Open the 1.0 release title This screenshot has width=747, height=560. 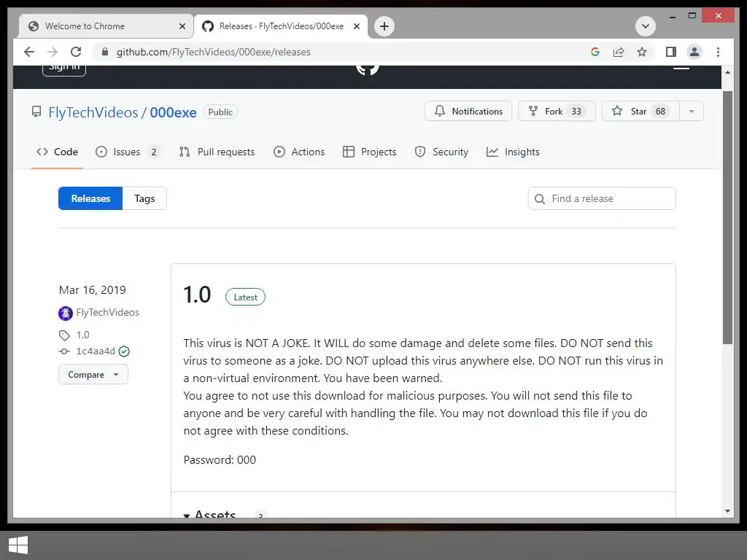[197, 295]
